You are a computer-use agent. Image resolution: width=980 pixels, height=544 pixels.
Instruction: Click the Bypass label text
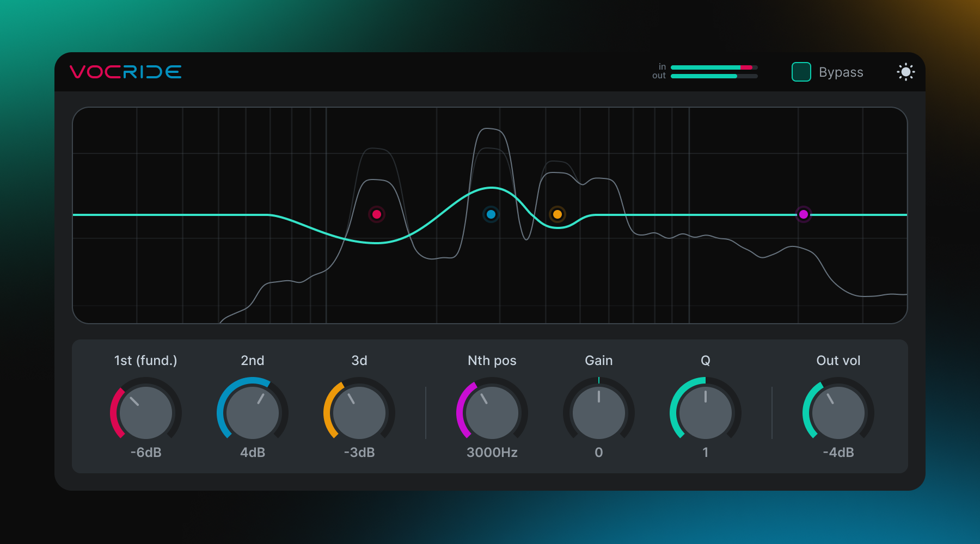click(x=841, y=72)
